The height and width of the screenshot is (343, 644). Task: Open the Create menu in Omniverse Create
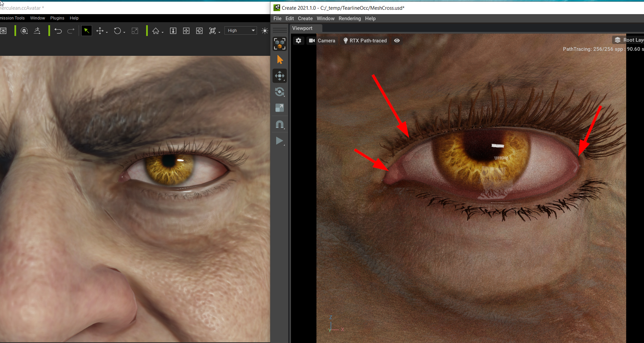tap(305, 18)
